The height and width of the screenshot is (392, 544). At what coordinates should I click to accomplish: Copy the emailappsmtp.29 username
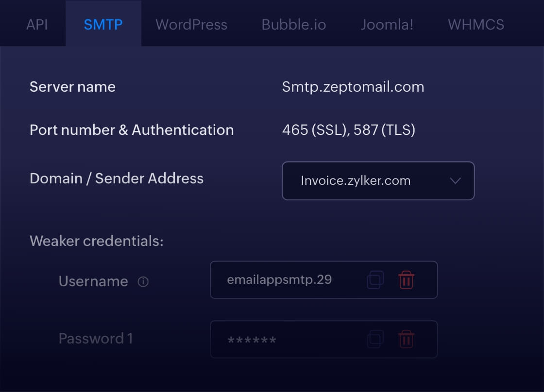pos(375,280)
